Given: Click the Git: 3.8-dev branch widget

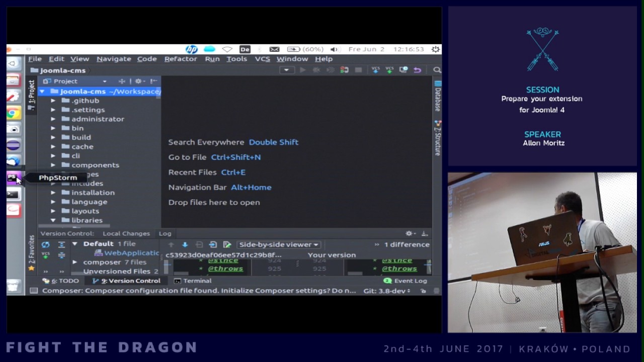Looking at the screenshot, I should (387, 291).
